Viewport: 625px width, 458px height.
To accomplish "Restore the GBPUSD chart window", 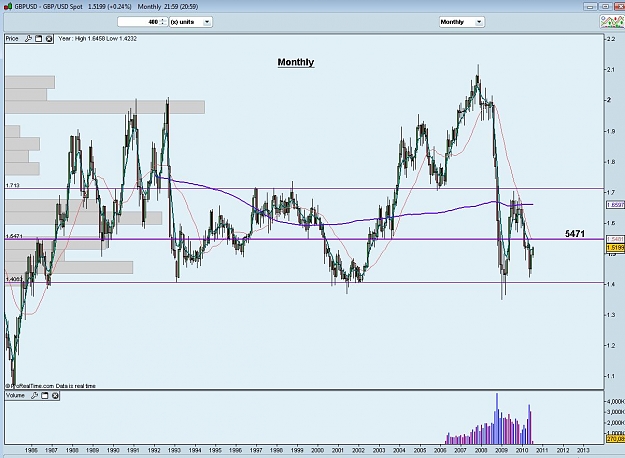I will click(605, 7).
